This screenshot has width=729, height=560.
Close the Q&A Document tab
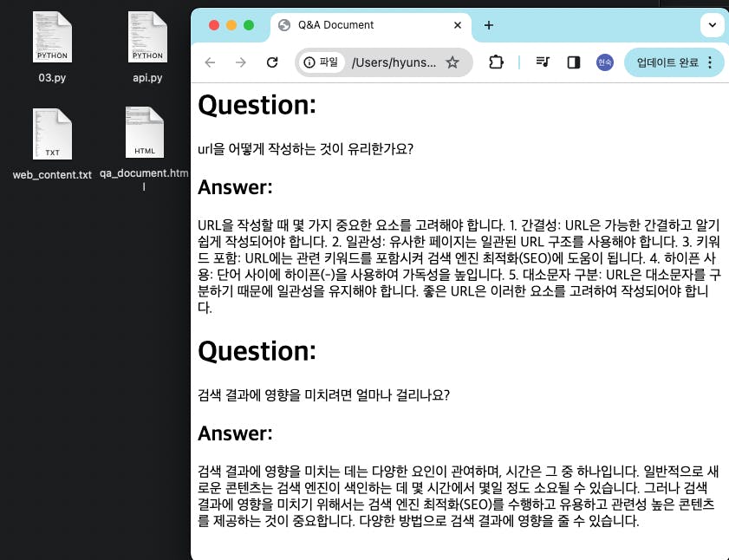[458, 25]
